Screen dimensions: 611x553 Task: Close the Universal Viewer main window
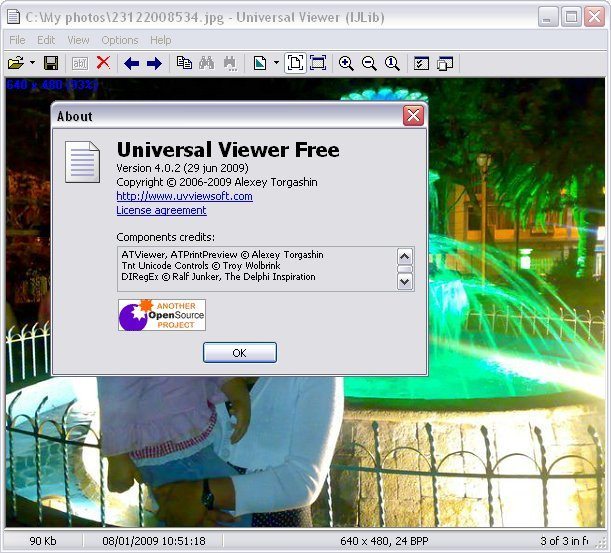tap(595, 17)
